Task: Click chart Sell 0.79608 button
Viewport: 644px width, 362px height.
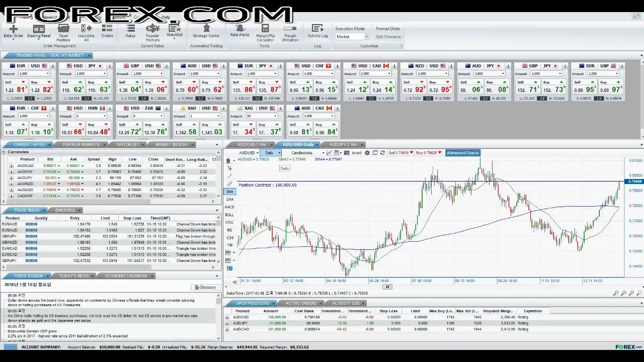Action: click(x=400, y=153)
